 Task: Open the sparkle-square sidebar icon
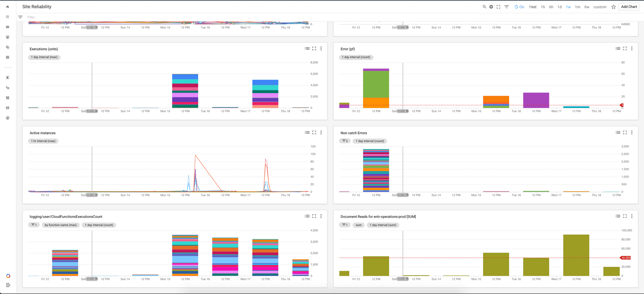click(x=8, y=77)
